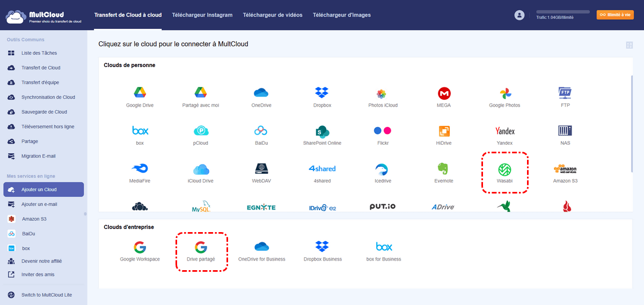Click the Illimité à vie button
The width and height of the screenshot is (644, 305).
pos(616,15)
